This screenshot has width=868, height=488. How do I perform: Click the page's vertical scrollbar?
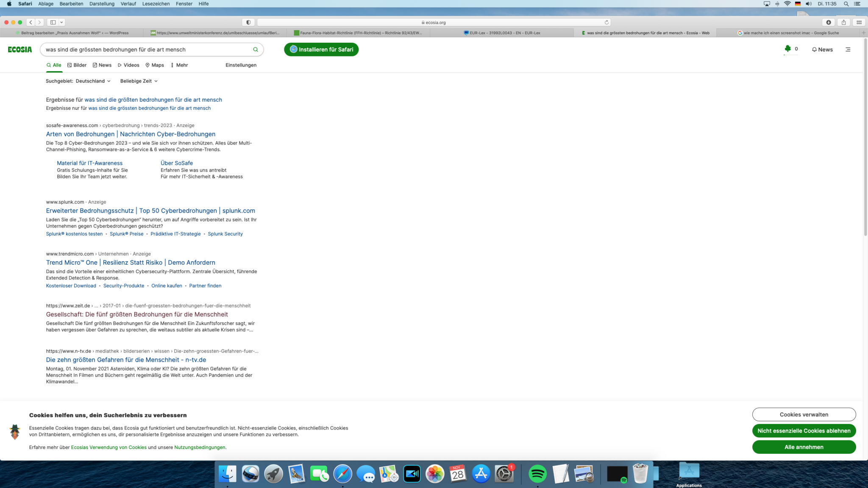point(865,138)
